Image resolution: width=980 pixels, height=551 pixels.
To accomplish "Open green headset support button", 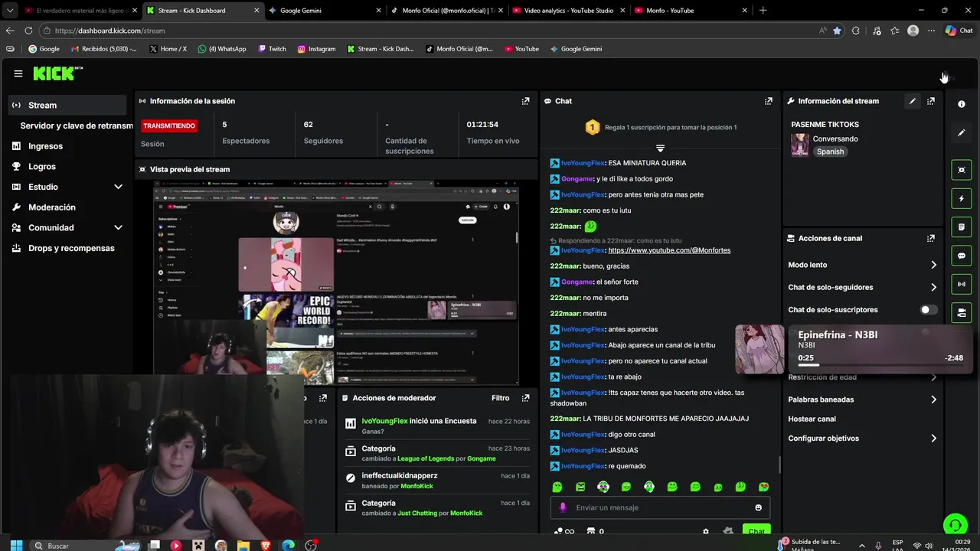I will coord(955,525).
